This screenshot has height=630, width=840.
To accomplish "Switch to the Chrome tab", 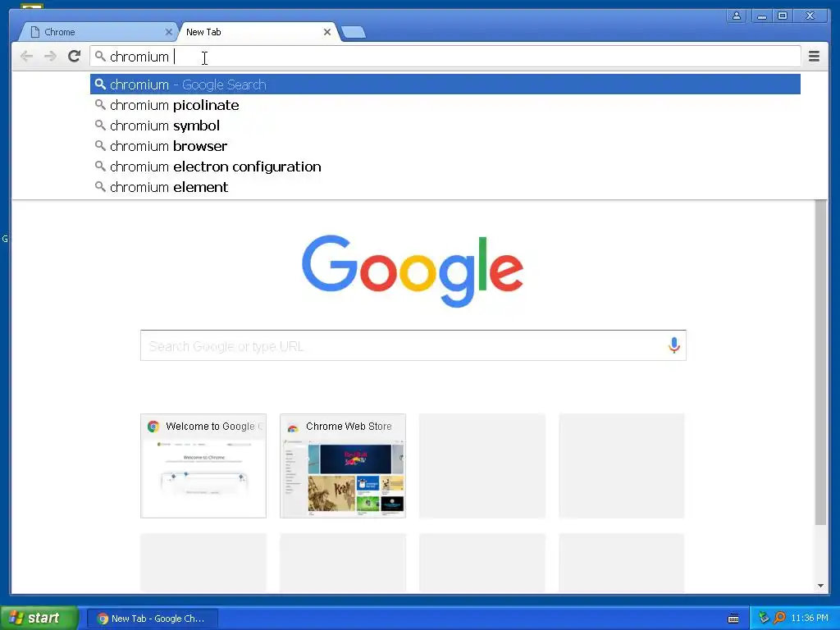I will (x=98, y=32).
